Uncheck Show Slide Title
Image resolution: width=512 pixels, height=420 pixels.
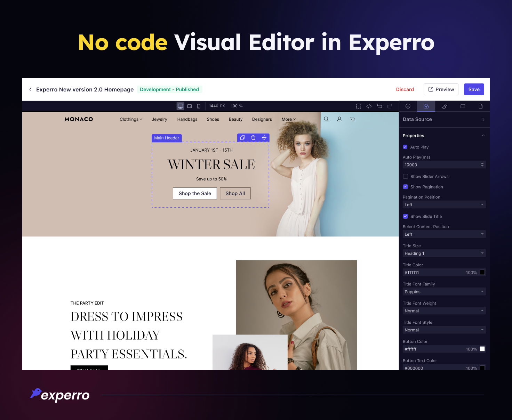pos(405,216)
